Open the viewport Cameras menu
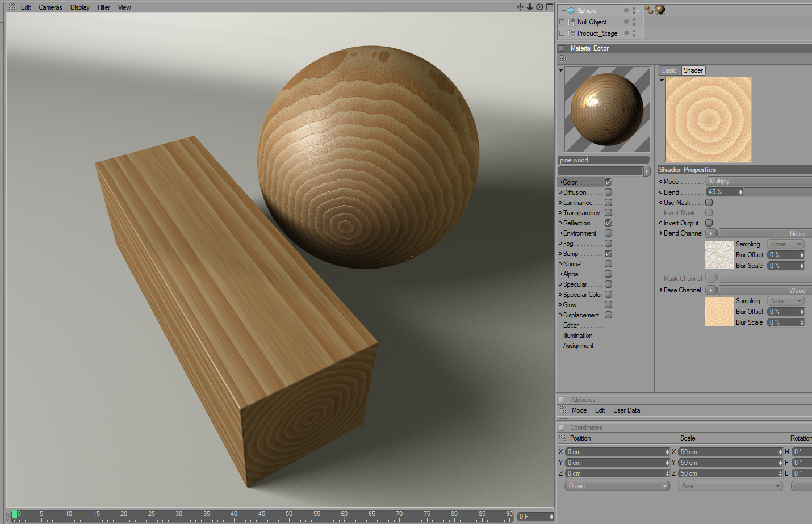This screenshot has width=812, height=524. pos(51,7)
